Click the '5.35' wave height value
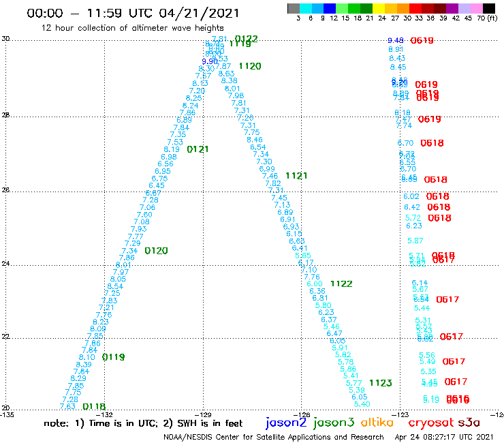This screenshot has width=504, height=443. [x=428, y=371]
